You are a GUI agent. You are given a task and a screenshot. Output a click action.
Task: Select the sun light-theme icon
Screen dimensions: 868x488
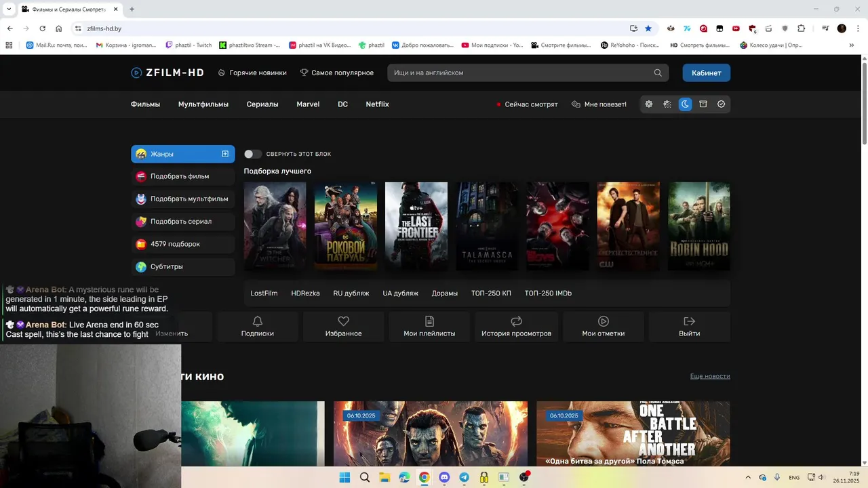pyautogui.click(x=649, y=104)
